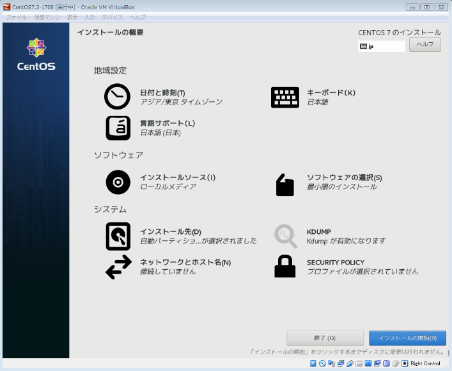This screenshot has width=452, height=371.
Task: Open the インストール先 hard disk icon
Action: 118,236
